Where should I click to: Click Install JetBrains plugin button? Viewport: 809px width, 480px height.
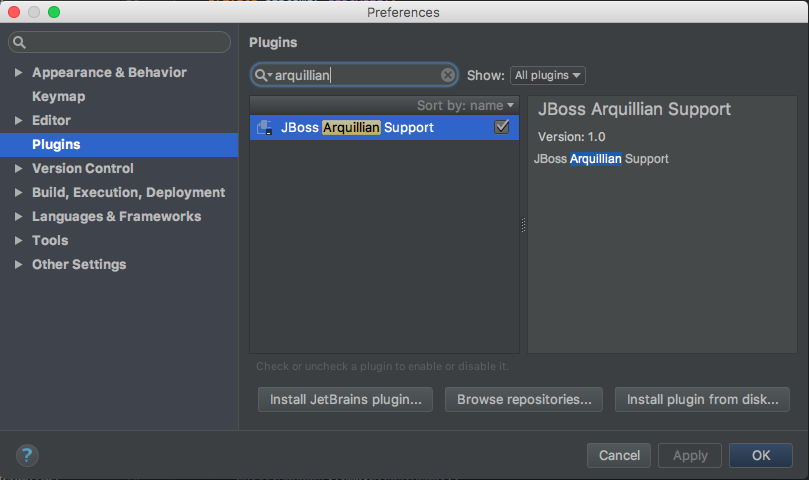[345, 399]
